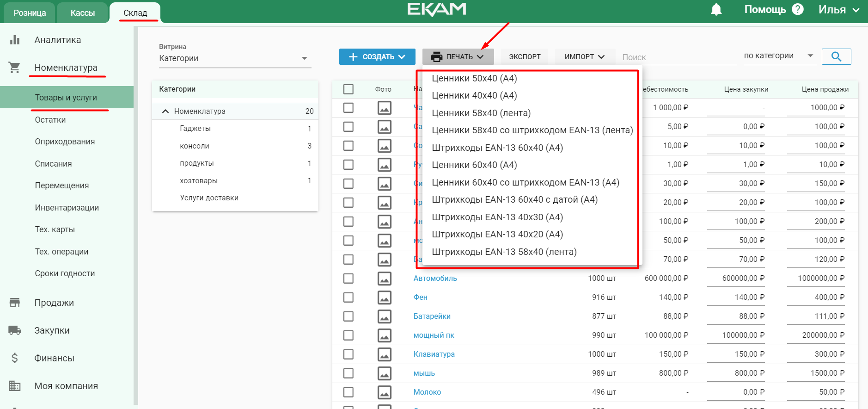Open photo placeholder for Клавиатура row
The width and height of the screenshot is (868, 409).
point(385,354)
